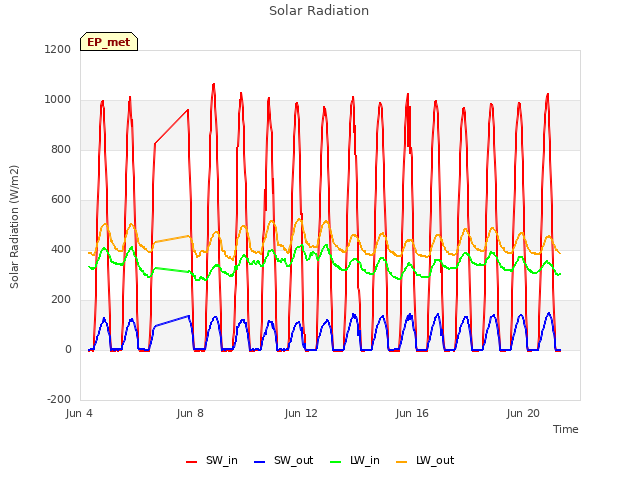Viewport: 640px width, 480px height.
Task: Click the 200 y-axis tick label
Action: [61, 300]
